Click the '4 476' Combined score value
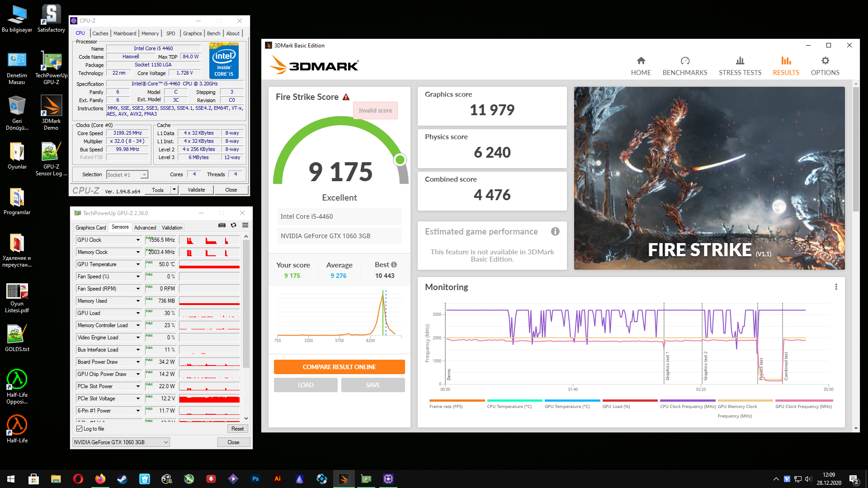This screenshot has width=868, height=488. (x=492, y=195)
